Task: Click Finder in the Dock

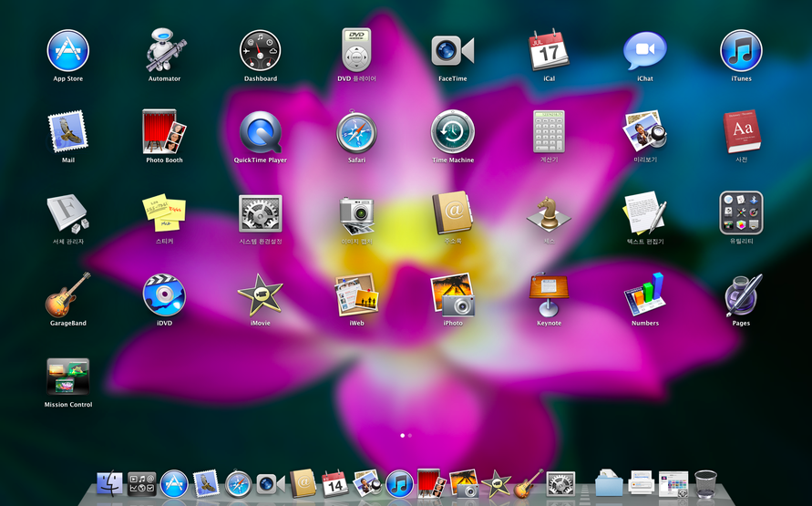Action: point(109,484)
